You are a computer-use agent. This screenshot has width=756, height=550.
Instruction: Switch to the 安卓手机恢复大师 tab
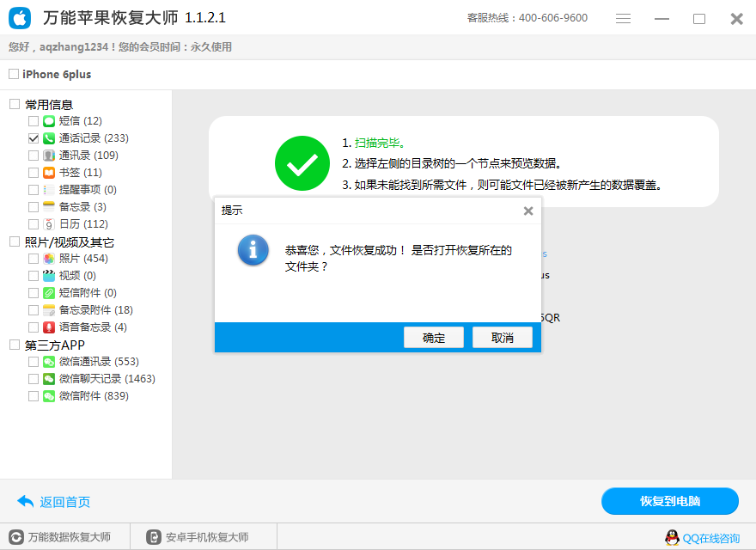202,536
